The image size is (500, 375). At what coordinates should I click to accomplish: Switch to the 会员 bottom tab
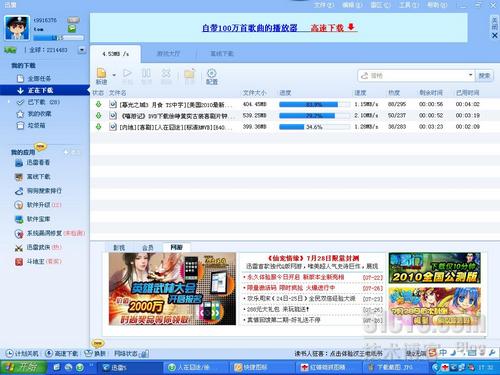point(148,247)
